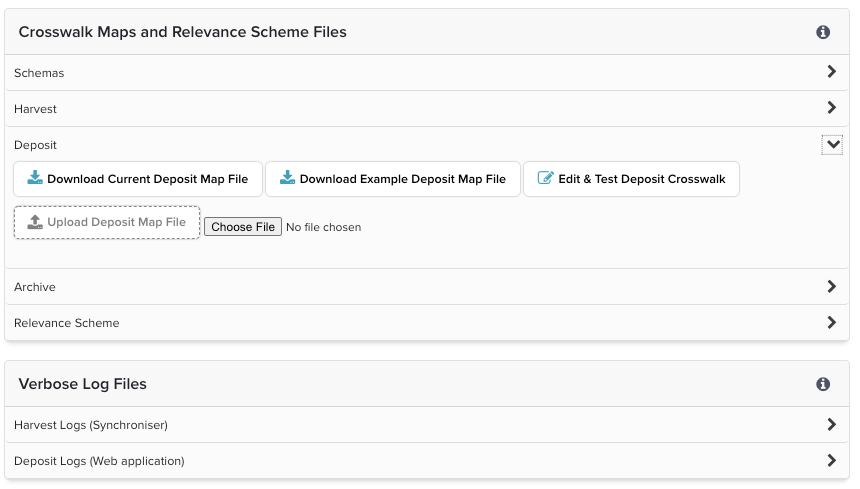Image resolution: width=860 pixels, height=489 pixels.
Task: Expand the Relevance Scheme chevron
Action: (832, 323)
